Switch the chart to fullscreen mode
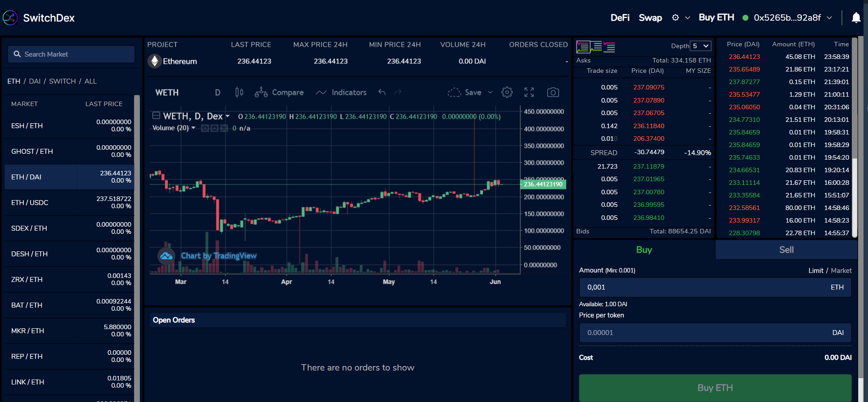Image resolution: width=868 pixels, height=402 pixels. click(x=529, y=92)
